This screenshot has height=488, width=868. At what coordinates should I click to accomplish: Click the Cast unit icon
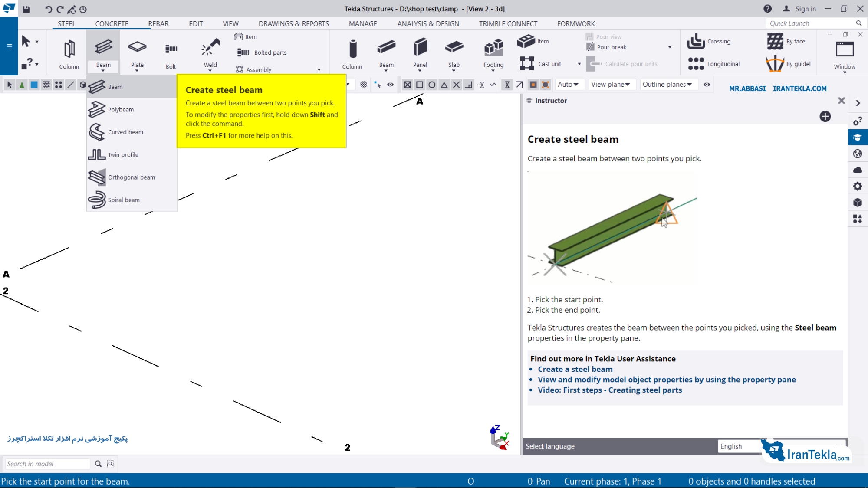[x=526, y=63]
